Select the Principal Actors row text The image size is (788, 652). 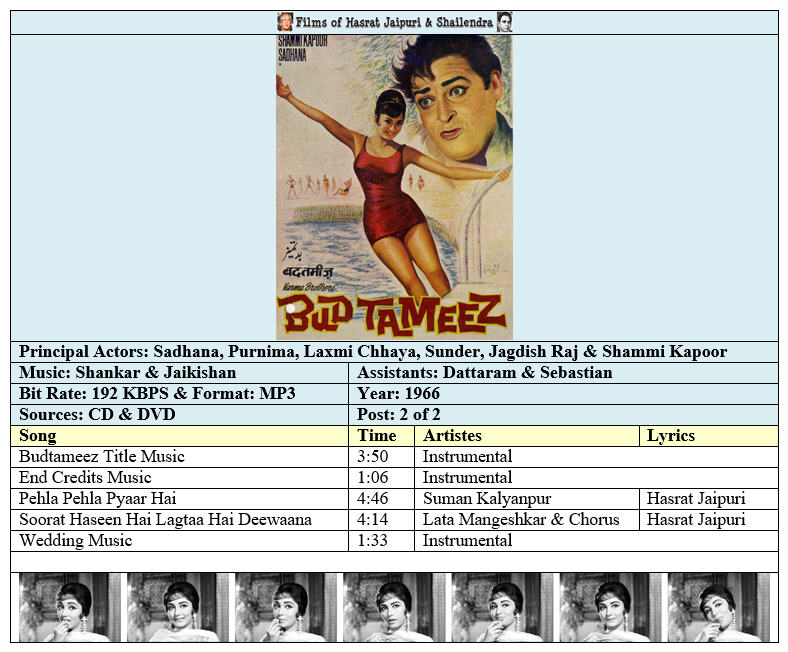(373, 351)
